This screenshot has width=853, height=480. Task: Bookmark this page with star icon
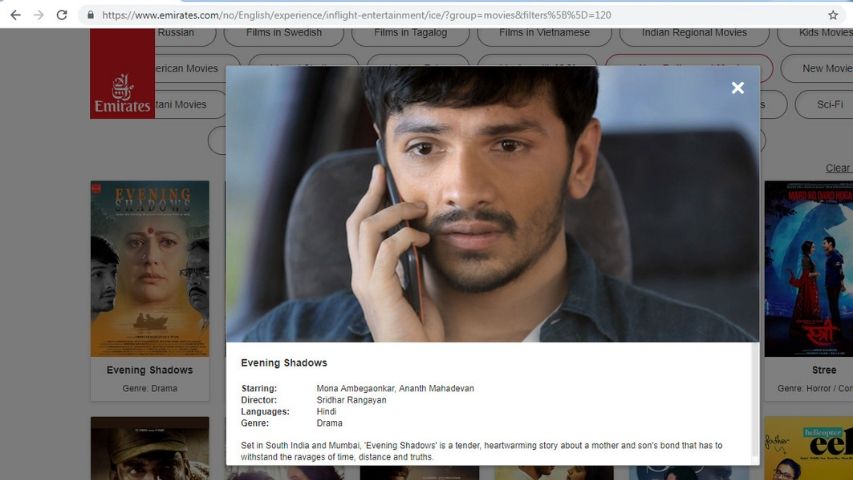coord(833,15)
